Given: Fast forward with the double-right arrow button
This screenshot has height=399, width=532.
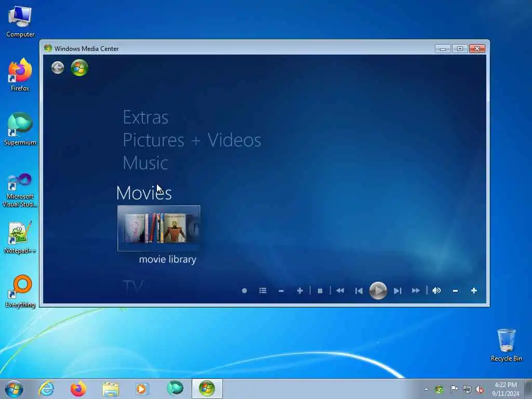Looking at the screenshot, I should click(416, 291).
